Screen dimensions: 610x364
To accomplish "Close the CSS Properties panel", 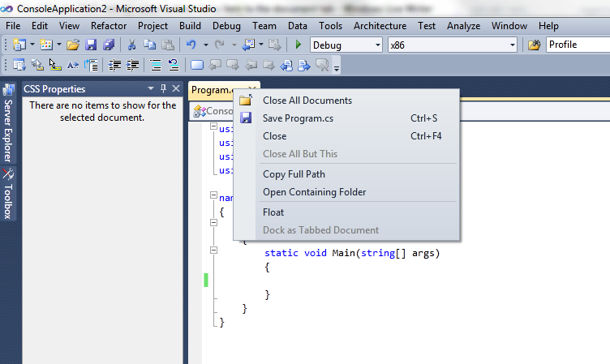I will (x=175, y=88).
